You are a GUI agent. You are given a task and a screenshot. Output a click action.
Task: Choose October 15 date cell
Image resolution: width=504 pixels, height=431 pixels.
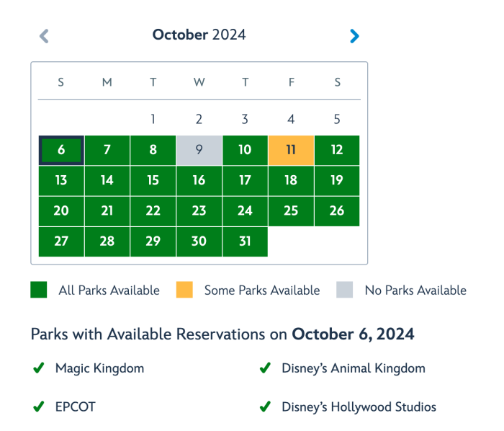click(153, 180)
